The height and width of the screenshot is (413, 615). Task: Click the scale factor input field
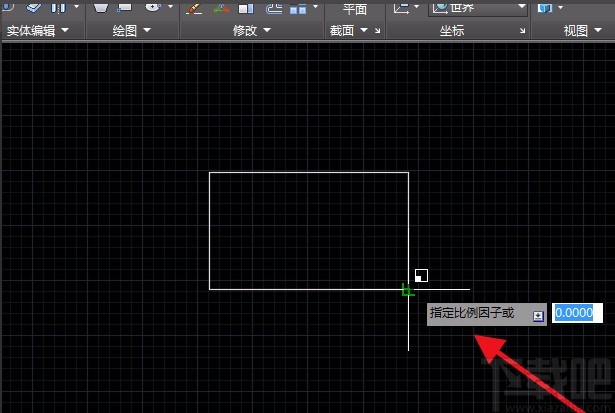577,313
